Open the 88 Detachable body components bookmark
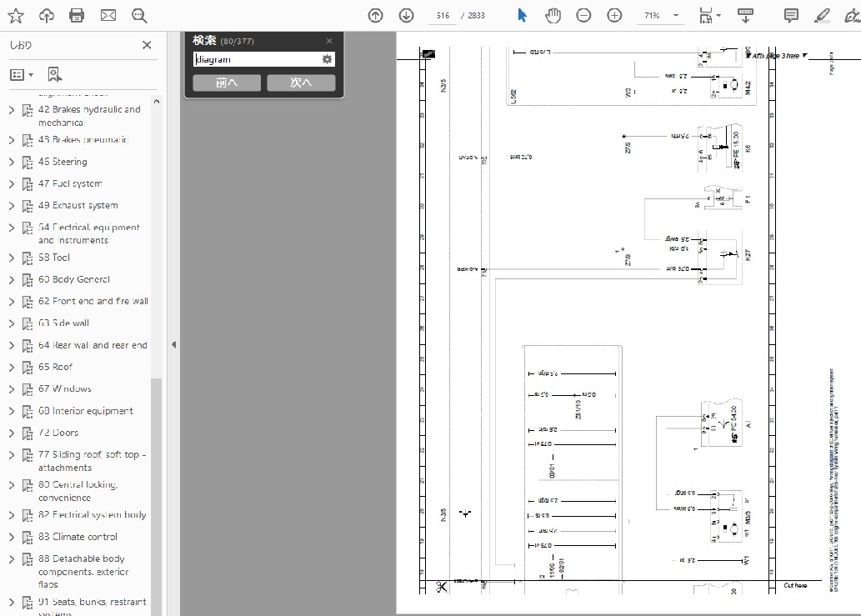861x616 pixels. coord(83,572)
